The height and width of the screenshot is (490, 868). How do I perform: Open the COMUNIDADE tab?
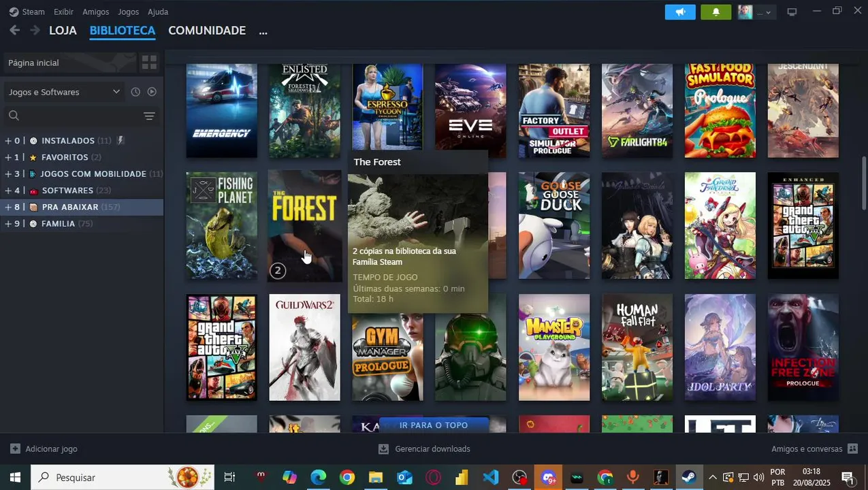pos(207,31)
